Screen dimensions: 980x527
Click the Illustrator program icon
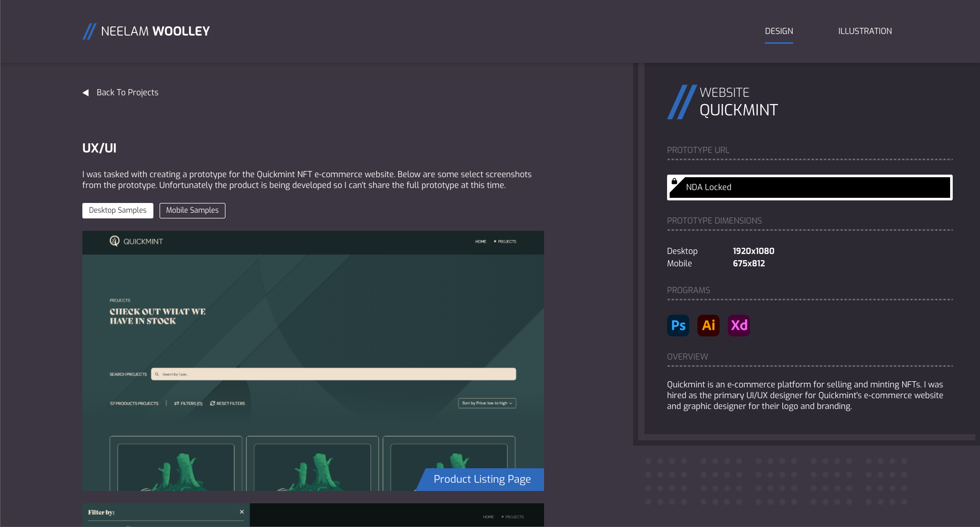click(709, 326)
